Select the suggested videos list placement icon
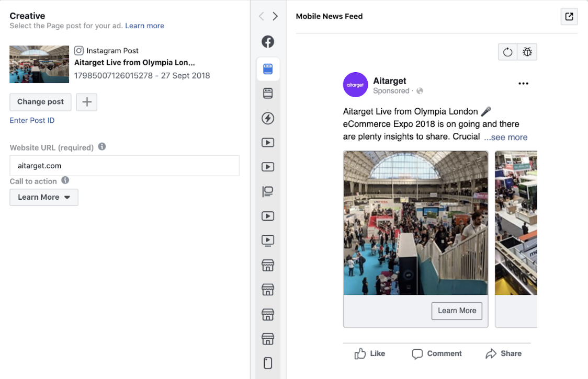588x379 pixels. [x=268, y=192]
